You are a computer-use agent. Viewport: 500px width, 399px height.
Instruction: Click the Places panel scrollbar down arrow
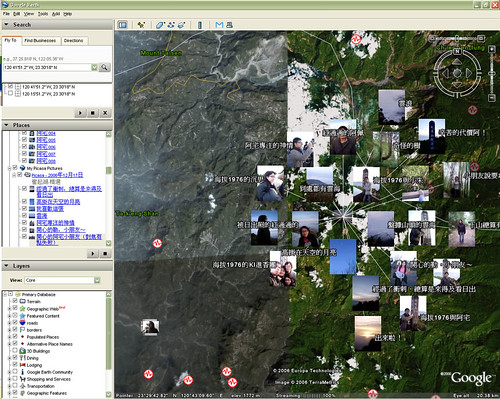[108, 243]
